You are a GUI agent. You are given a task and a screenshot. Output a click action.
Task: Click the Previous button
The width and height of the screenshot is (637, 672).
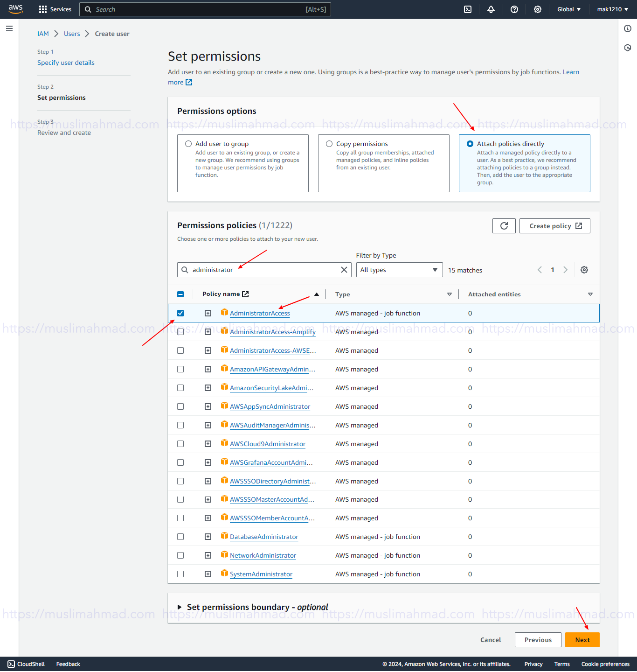(x=538, y=640)
